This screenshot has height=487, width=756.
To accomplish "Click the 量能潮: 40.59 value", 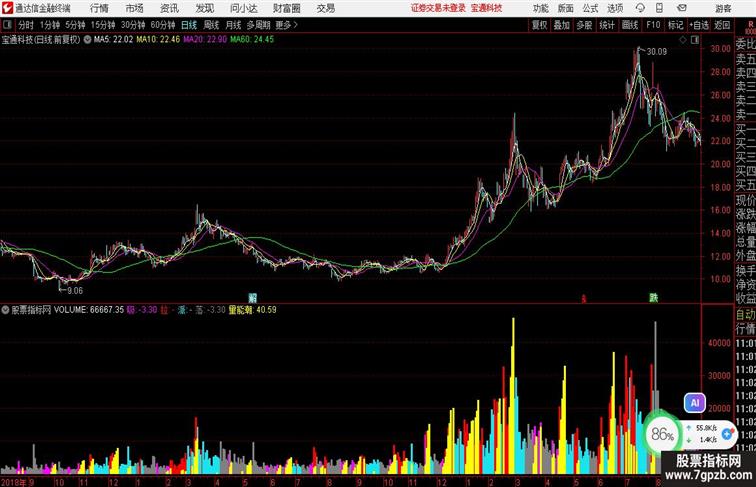I will coord(252,310).
